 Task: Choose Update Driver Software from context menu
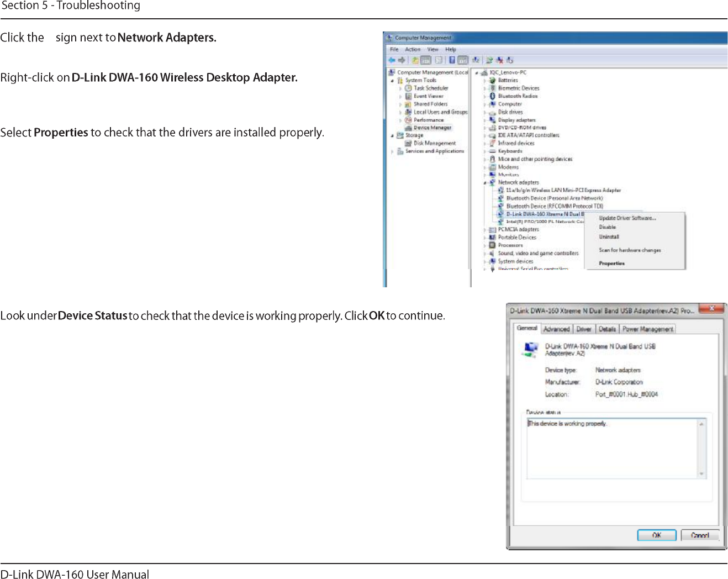click(627, 218)
